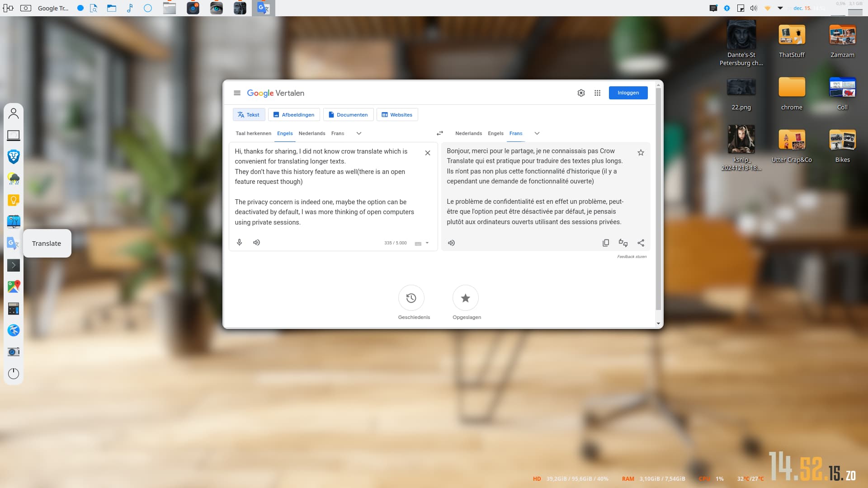Start voice input with microphone icon
Image resolution: width=868 pixels, height=488 pixels.
tap(240, 243)
